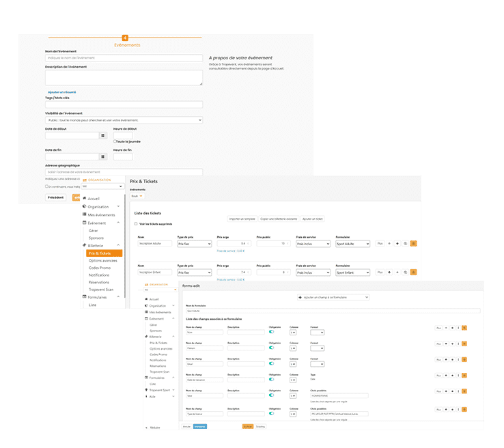Open Ajouter un champ à ce formulaire dropdown

tap(333, 297)
